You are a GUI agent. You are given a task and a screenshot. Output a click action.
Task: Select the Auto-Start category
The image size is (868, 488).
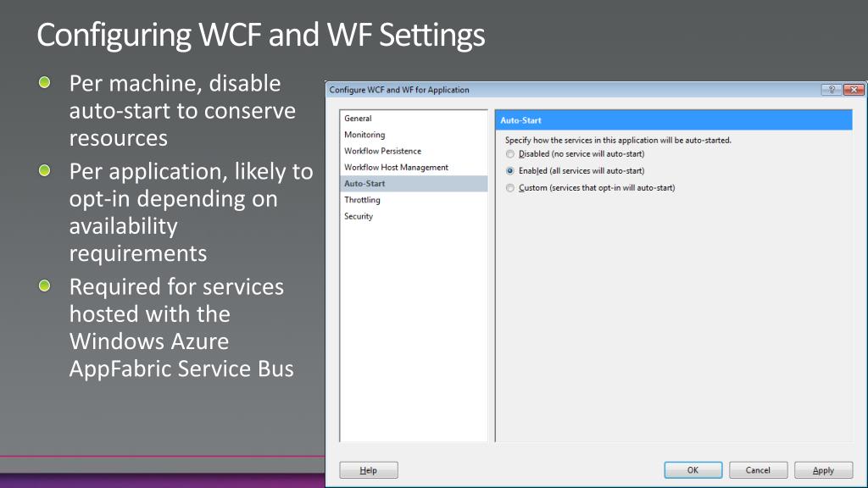tap(364, 184)
